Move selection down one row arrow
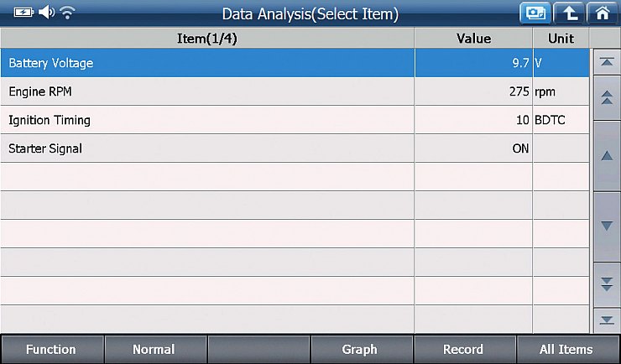The width and height of the screenshot is (621, 364). (607, 226)
